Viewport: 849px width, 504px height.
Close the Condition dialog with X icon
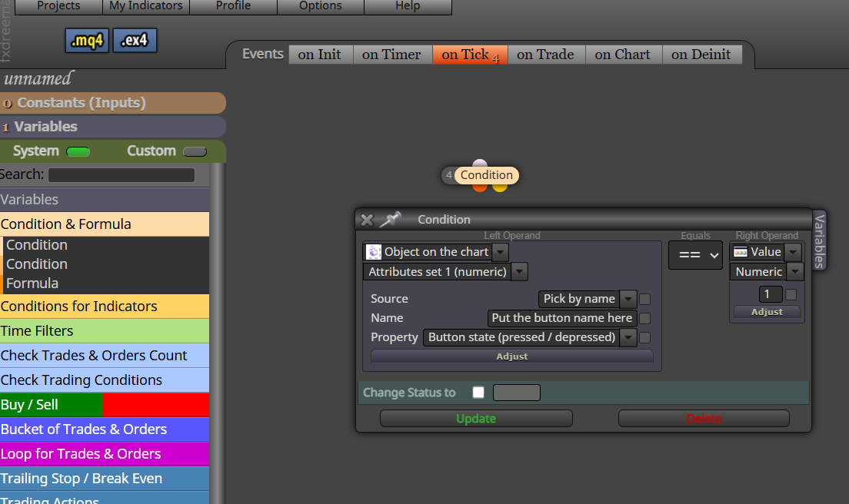pyautogui.click(x=367, y=220)
